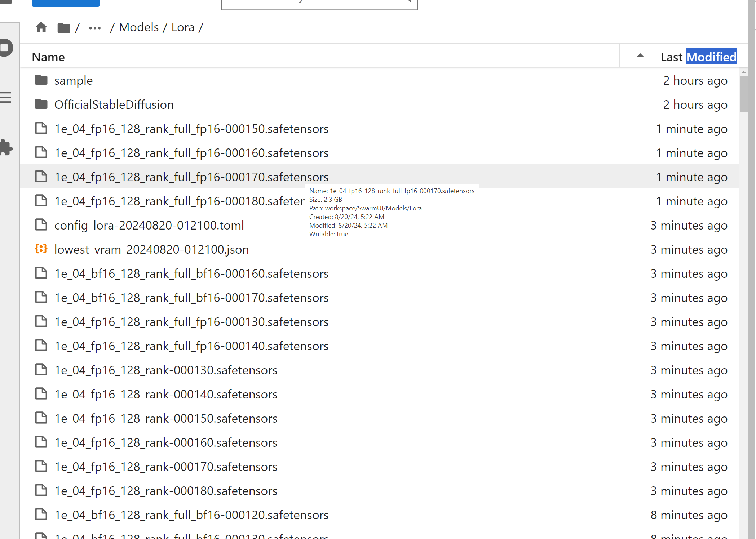
Task: Open the OfficialStableDiffusion folder
Action: 114,104
